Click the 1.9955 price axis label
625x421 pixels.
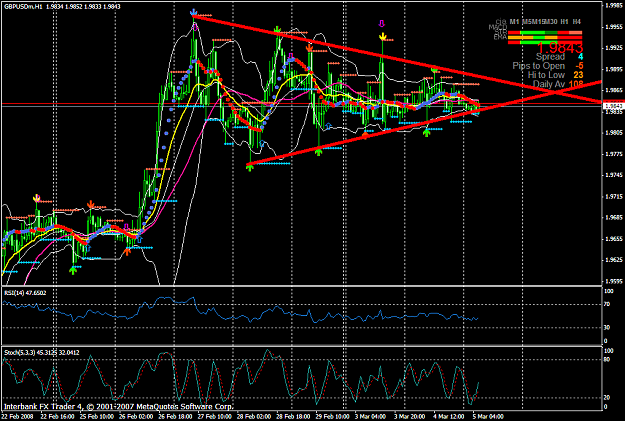click(x=614, y=27)
